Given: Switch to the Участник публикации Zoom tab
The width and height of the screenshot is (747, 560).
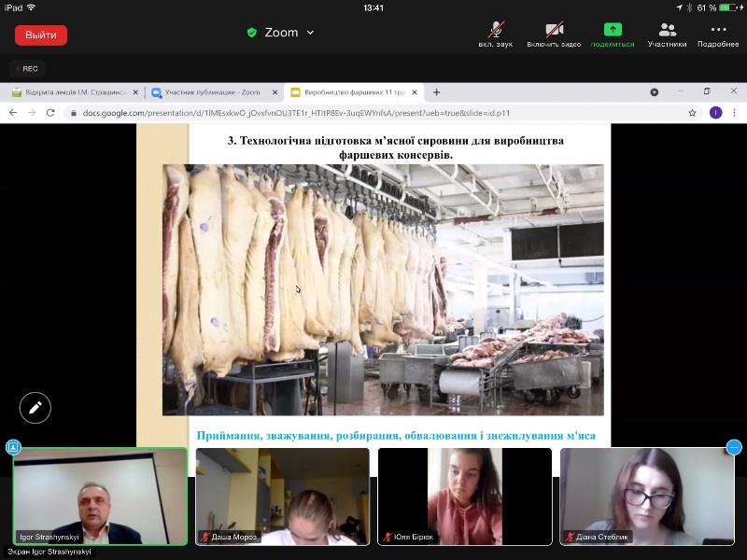Looking at the screenshot, I should pos(214,92).
